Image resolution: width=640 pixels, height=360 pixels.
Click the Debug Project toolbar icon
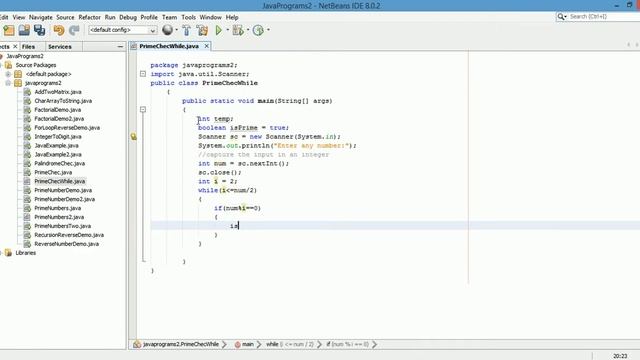point(238,30)
